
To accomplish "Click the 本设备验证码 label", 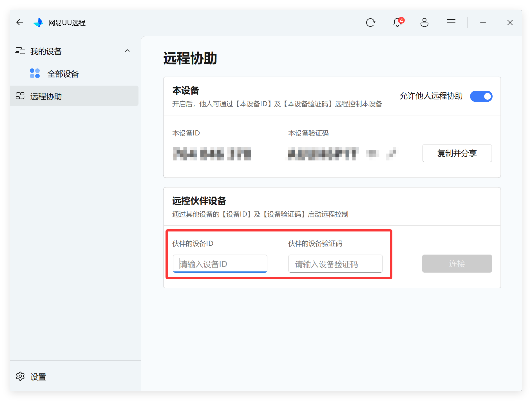I will click(x=309, y=133).
